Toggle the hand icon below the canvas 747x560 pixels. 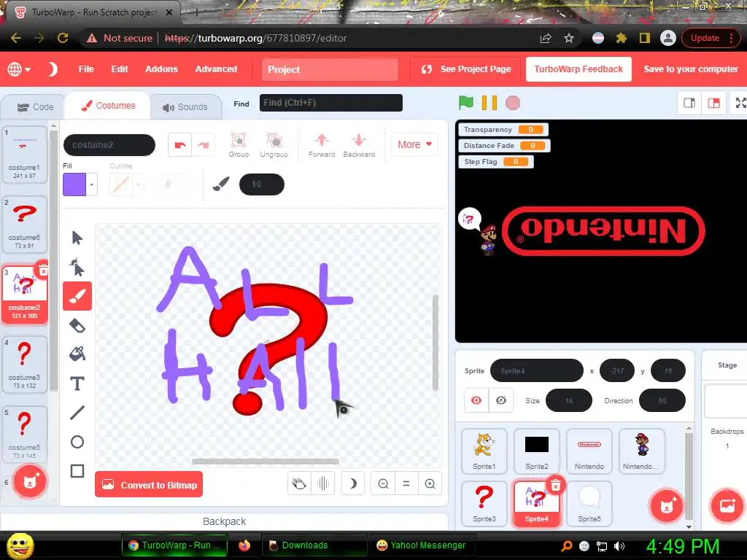coord(299,484)
